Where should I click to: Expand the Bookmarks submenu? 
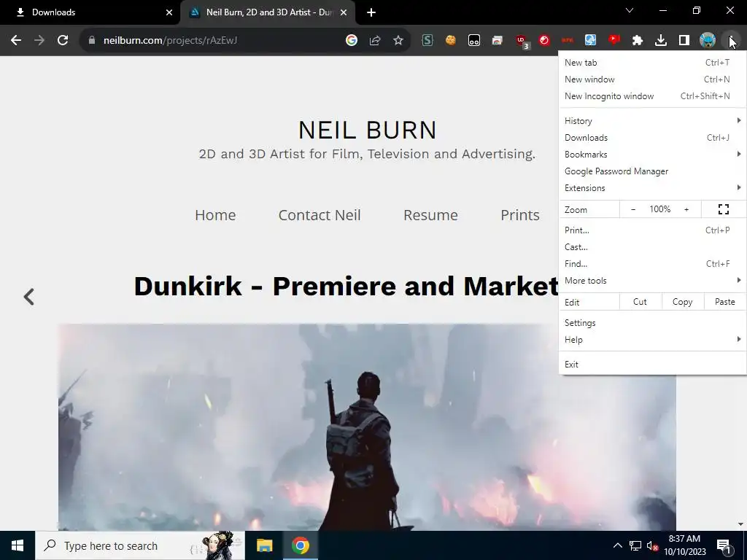[652, 155]
